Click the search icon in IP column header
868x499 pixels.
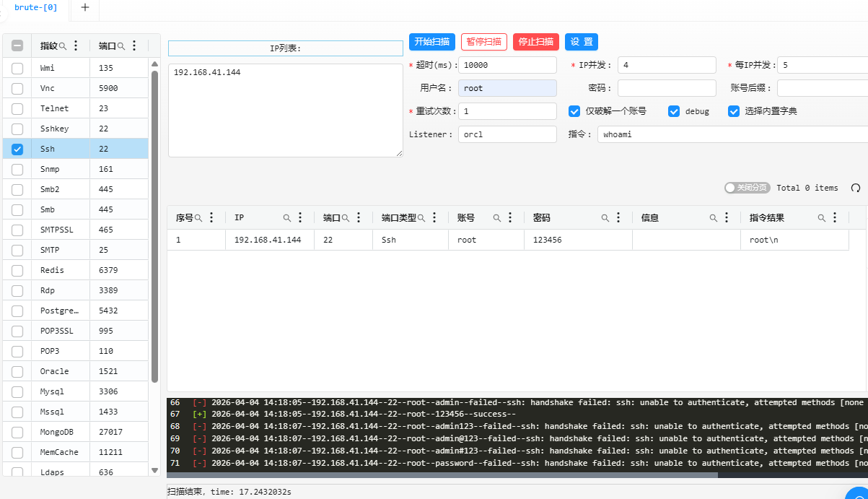click(x=286, y=217)
